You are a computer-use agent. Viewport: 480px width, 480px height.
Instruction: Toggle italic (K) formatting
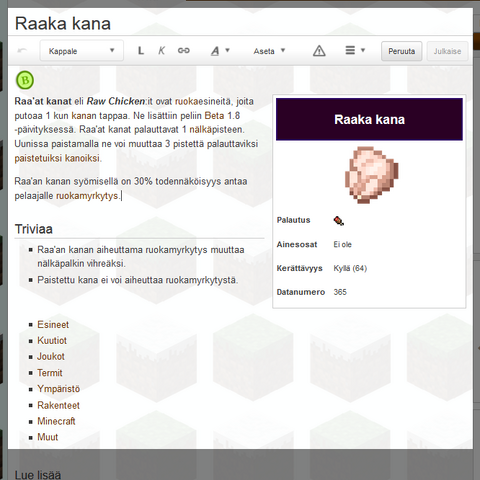pos(161,51)
